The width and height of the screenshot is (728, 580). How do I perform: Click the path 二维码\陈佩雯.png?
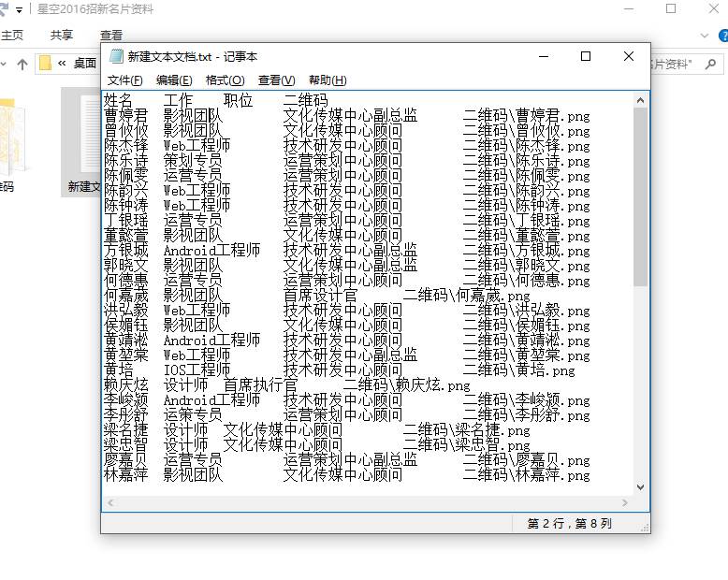click(527, 175)
